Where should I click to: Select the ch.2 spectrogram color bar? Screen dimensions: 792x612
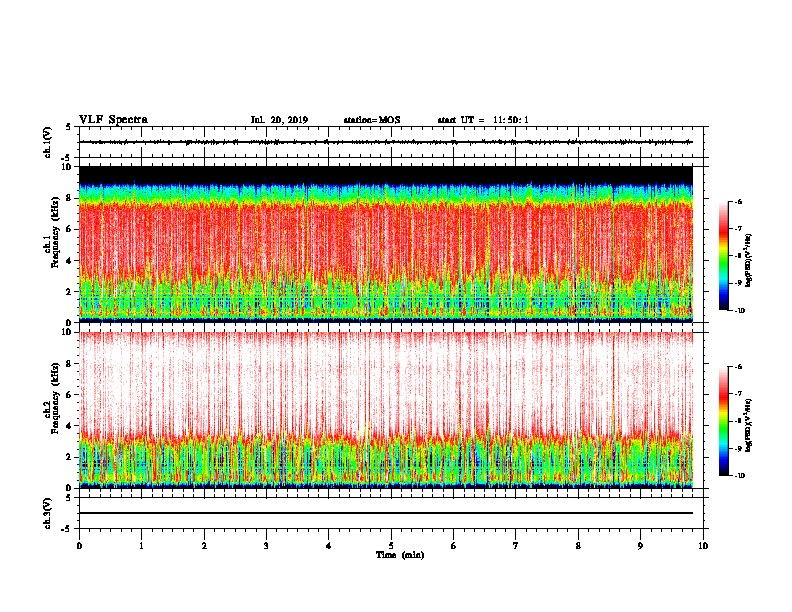(724, 421)
